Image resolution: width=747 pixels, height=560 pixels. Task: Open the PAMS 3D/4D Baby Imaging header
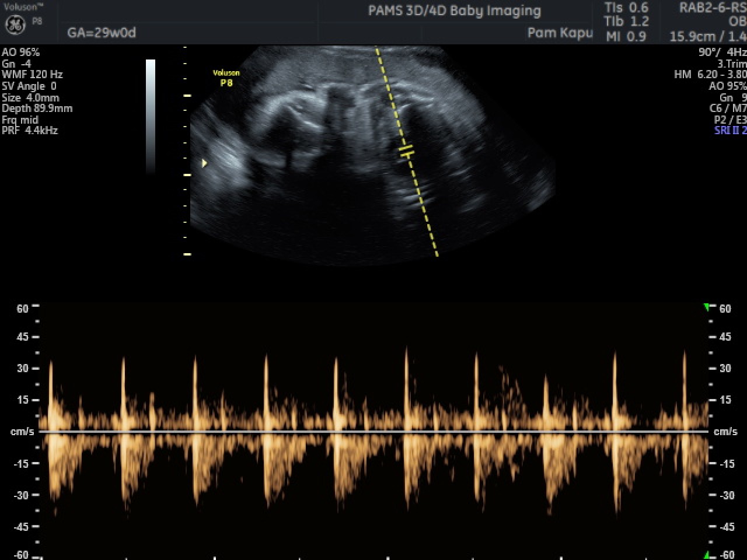[454, 10]
